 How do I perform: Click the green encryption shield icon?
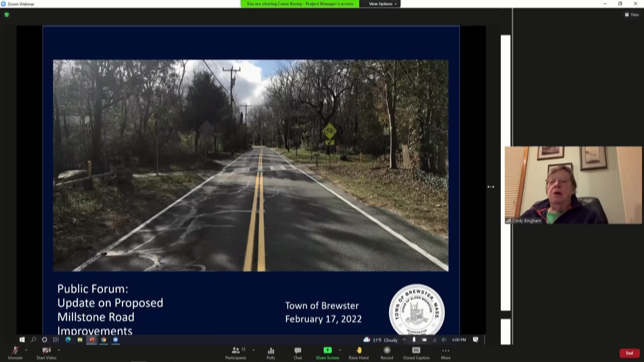(x=7, y=14)
